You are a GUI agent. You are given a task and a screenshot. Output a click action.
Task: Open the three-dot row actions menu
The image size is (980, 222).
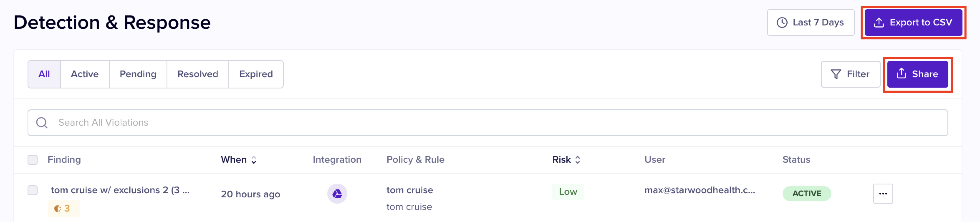[x=883, y=194]
